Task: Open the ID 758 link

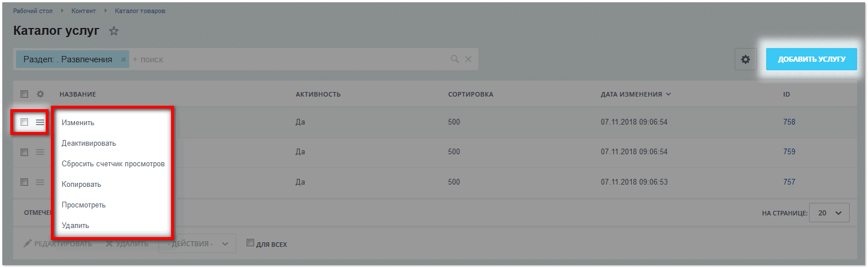Action: pyautogui.click(x=789, y=122)
